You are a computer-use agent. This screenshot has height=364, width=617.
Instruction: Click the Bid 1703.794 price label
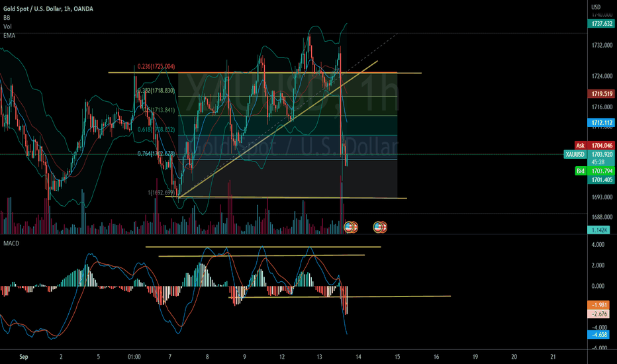[594, 171]
